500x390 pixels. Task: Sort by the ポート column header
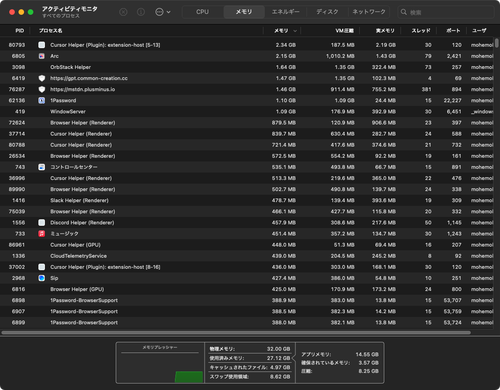point(453,31)
